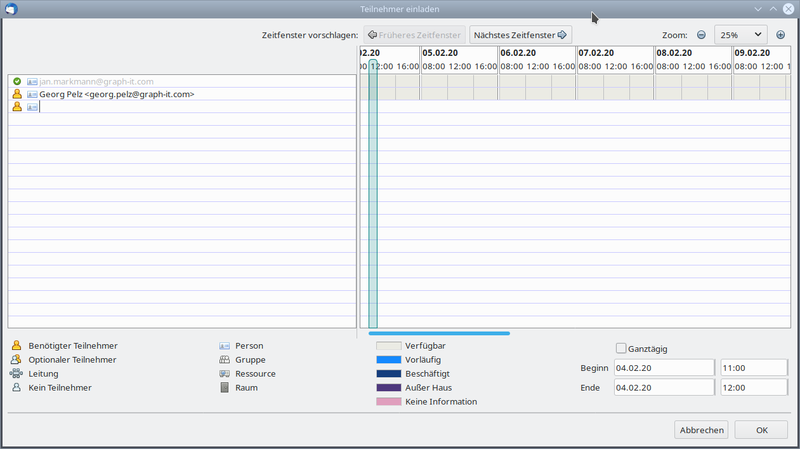
Task: Enable the Ganztägig checkbox
Action: (x=621, y=349)
